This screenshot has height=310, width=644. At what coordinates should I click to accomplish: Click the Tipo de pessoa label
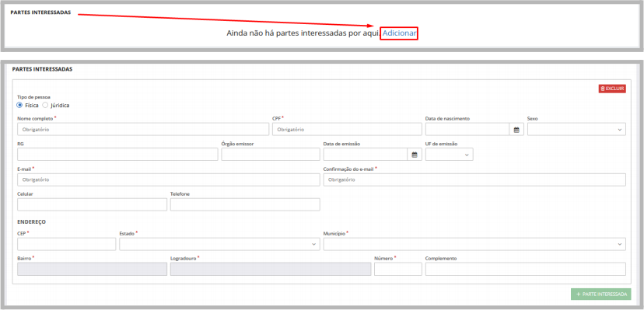coord(33,97)
